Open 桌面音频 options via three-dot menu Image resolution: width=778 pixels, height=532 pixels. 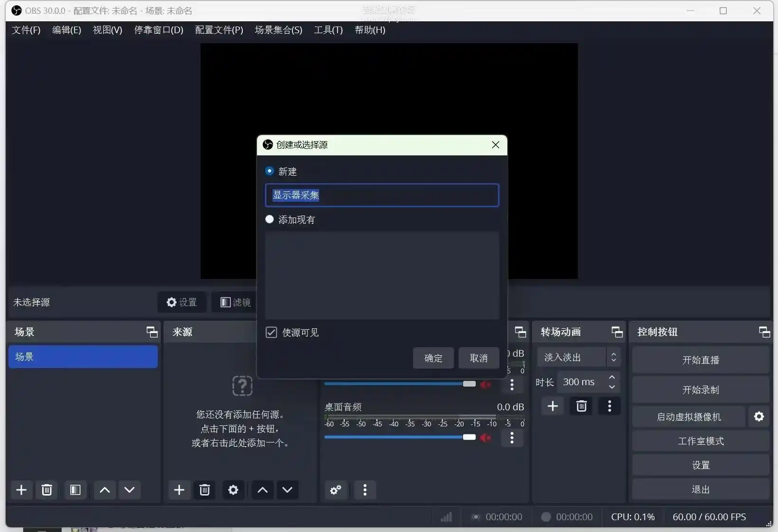coord(512,438)
